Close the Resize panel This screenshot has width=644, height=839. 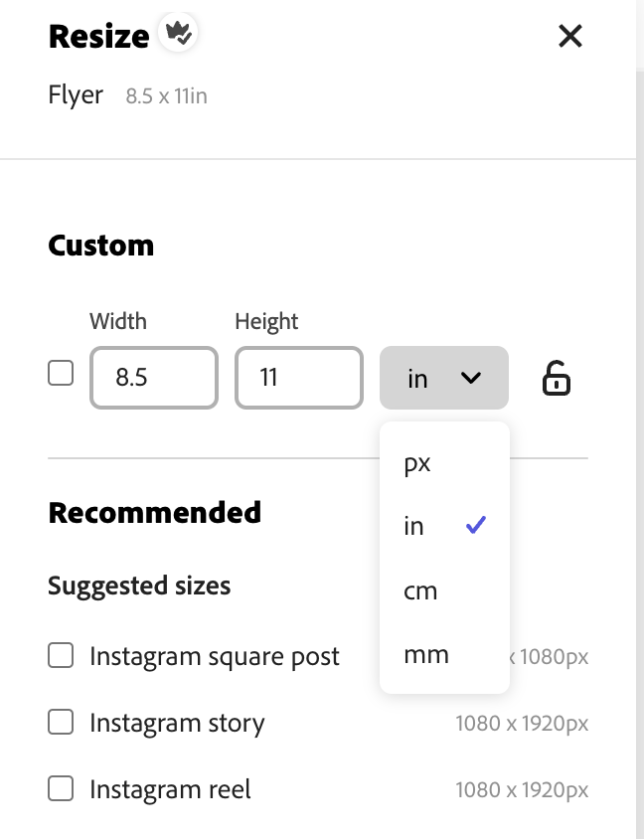click(x=569, y=36)
